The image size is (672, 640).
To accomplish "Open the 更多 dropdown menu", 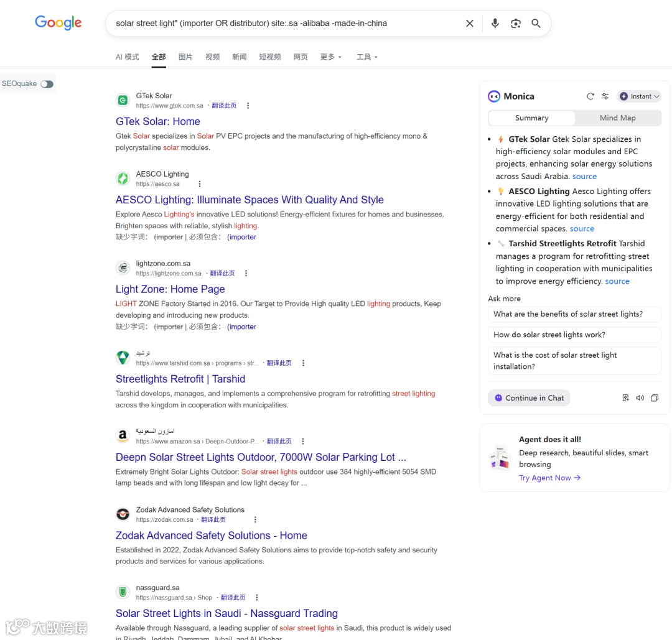I will (331, 57).
